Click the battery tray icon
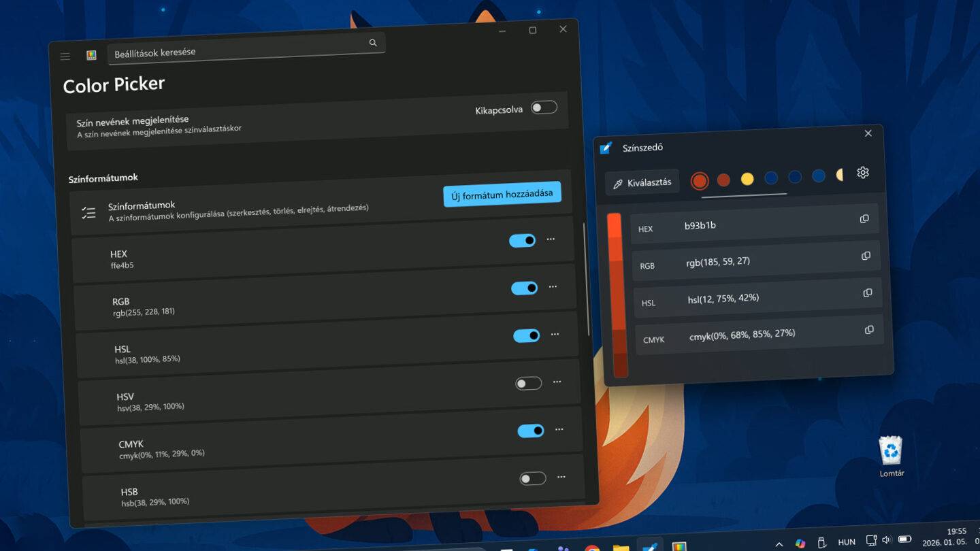 (x=904, y=540)
